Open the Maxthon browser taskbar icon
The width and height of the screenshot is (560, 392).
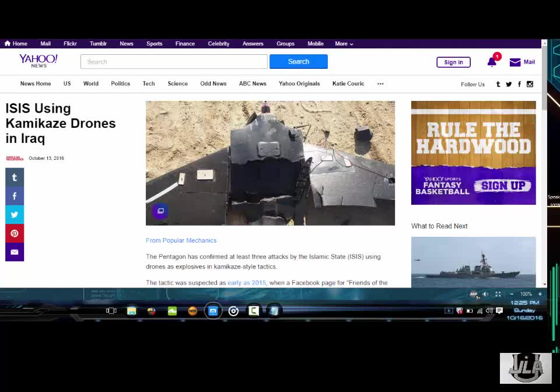click(x=213, y=311)
